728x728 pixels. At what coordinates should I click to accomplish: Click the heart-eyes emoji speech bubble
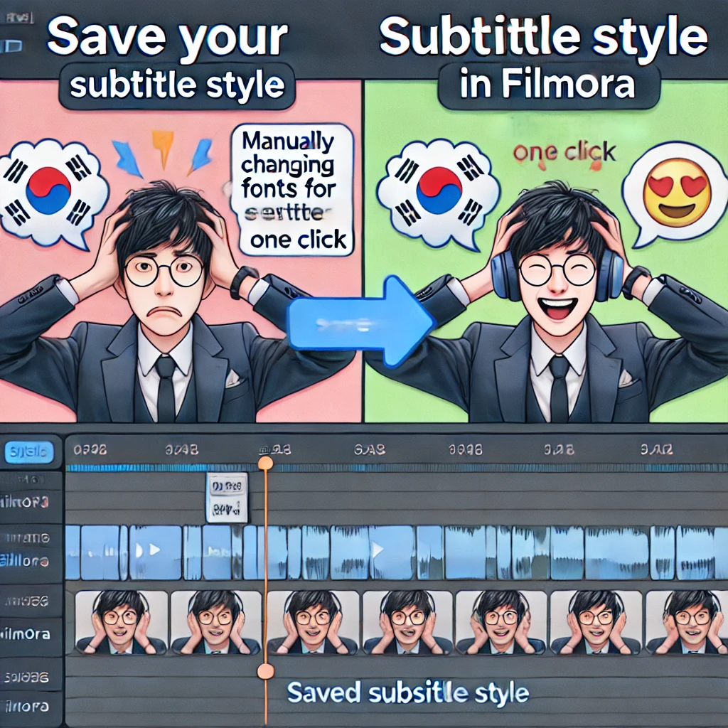coord(674,193)
